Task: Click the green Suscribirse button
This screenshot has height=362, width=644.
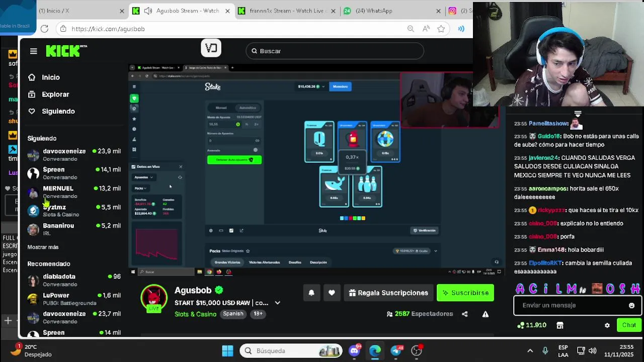Action: [x=465, y=293]
